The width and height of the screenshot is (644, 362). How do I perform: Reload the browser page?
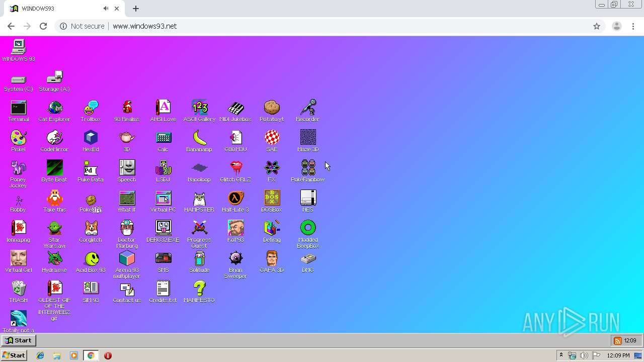43,26
